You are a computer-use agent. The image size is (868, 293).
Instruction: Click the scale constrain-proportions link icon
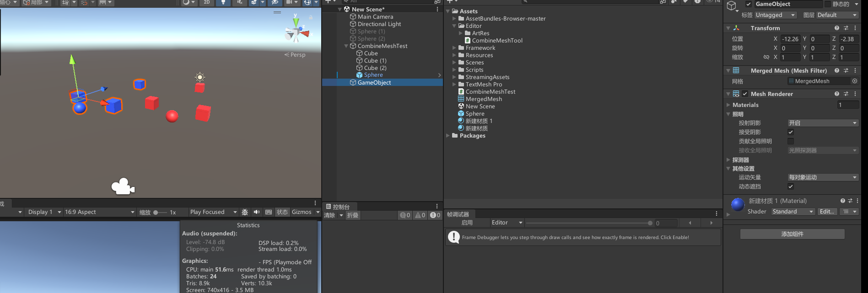766,57
